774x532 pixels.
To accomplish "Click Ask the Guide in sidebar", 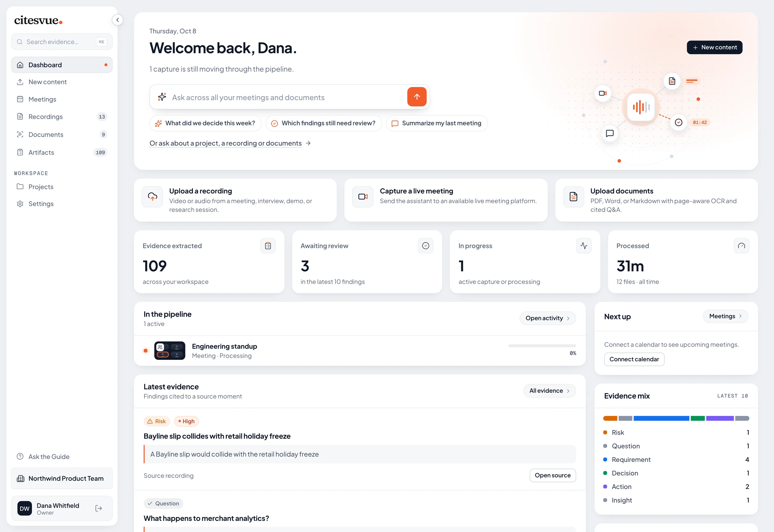I will (x=62, y=456).
